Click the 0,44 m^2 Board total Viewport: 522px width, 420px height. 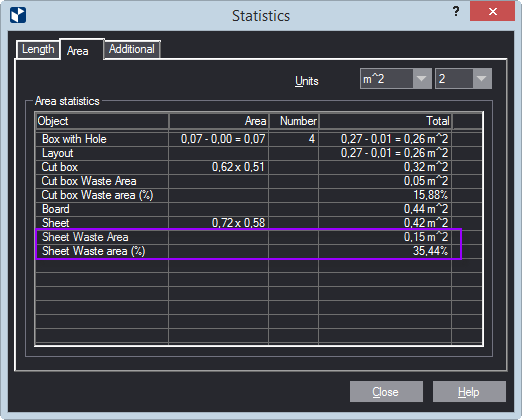426,209
